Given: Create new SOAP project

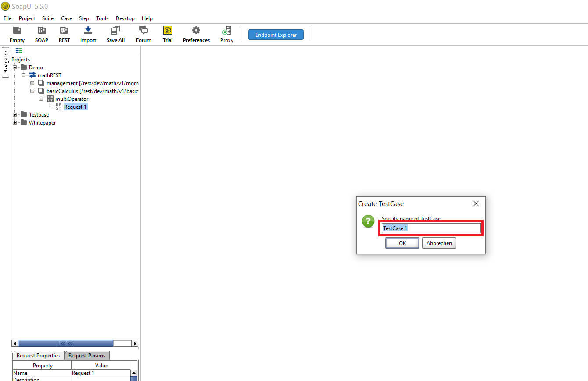Looking at the screenshot, I should pos(42,34).
